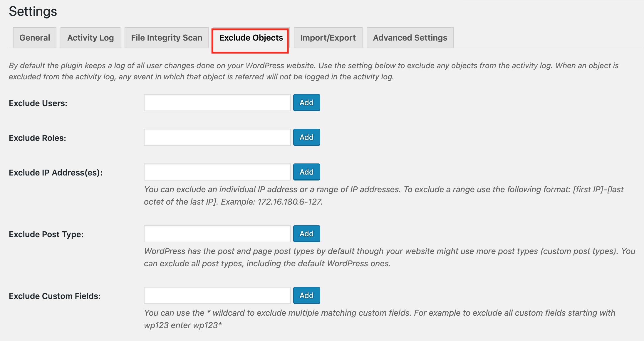Click Add beside Exclude Post Type
Image resolution: width=644 pixels, height=341 pixels.
[306, 234]
